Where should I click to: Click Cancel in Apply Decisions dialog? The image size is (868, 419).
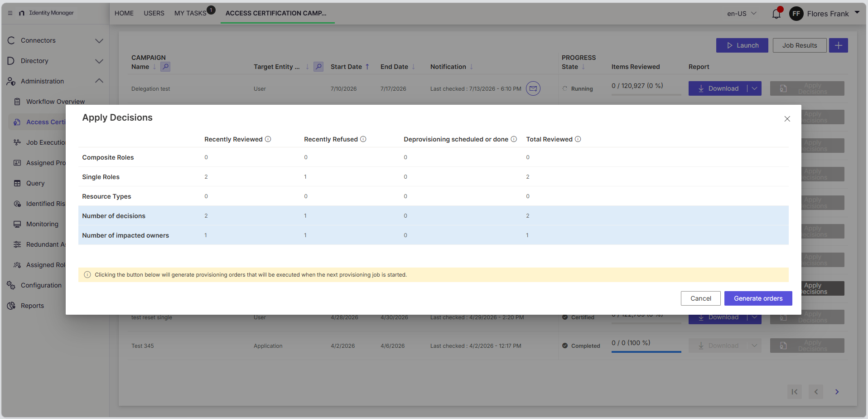point(701,298)
